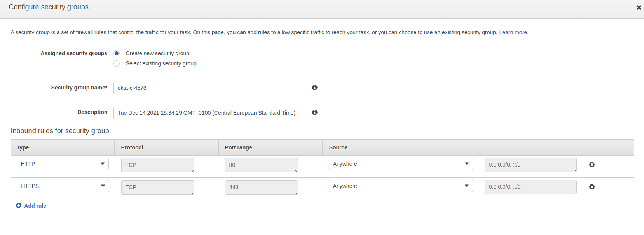
Task: Click info icon next to Security group name
Action: coord(315,88)
